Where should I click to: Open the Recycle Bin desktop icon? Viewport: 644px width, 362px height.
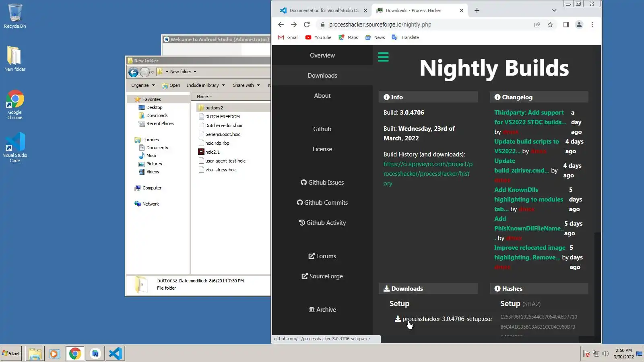[x=15, y=16]
